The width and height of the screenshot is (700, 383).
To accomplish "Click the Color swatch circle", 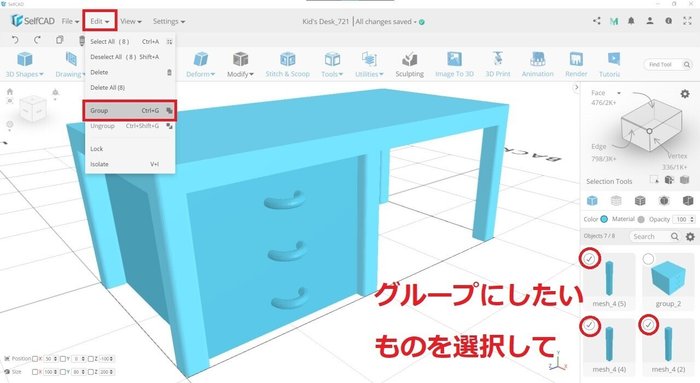I will (604, 219).
